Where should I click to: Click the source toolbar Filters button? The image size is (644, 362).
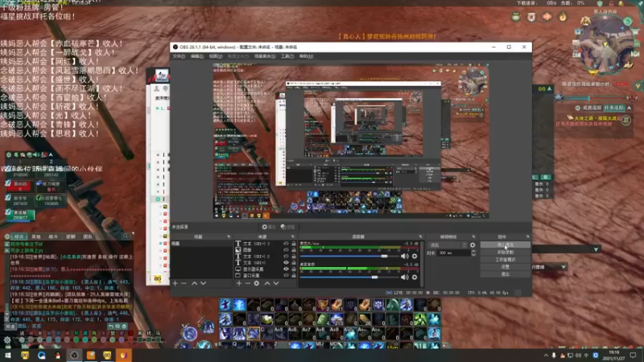coord(287,227)
